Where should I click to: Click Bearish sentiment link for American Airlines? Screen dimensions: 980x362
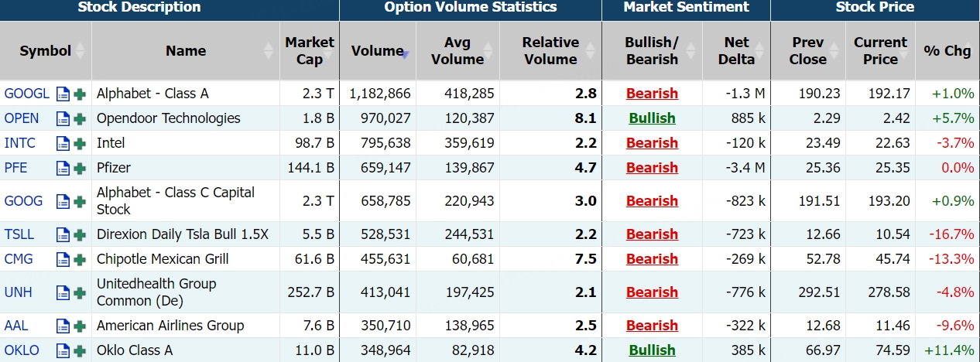point(652,326)
